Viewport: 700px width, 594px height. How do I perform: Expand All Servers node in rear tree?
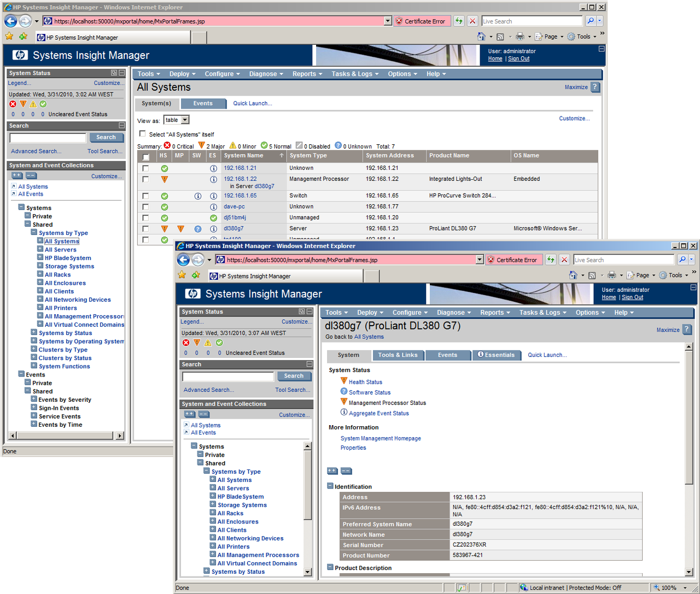pos(40,249)
